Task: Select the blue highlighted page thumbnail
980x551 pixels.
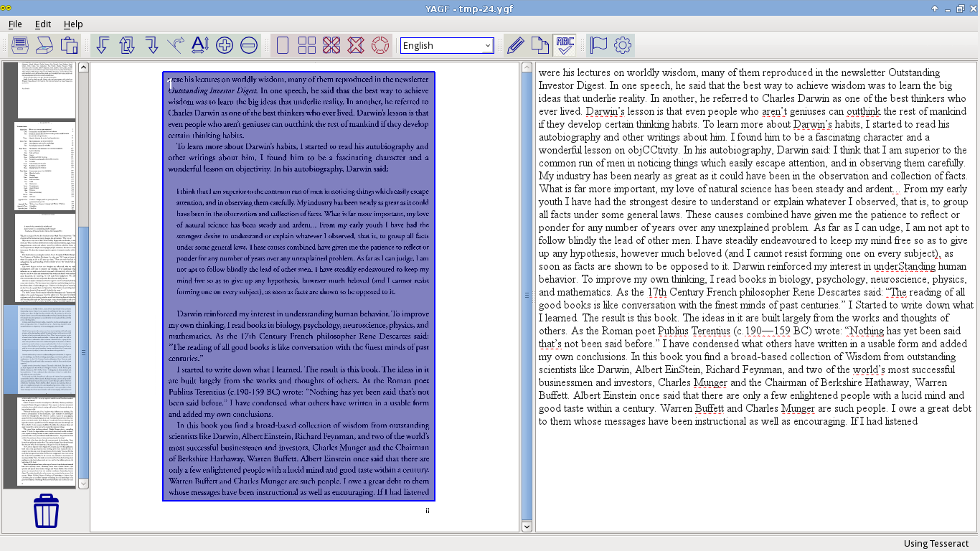Action: point(39,349)
